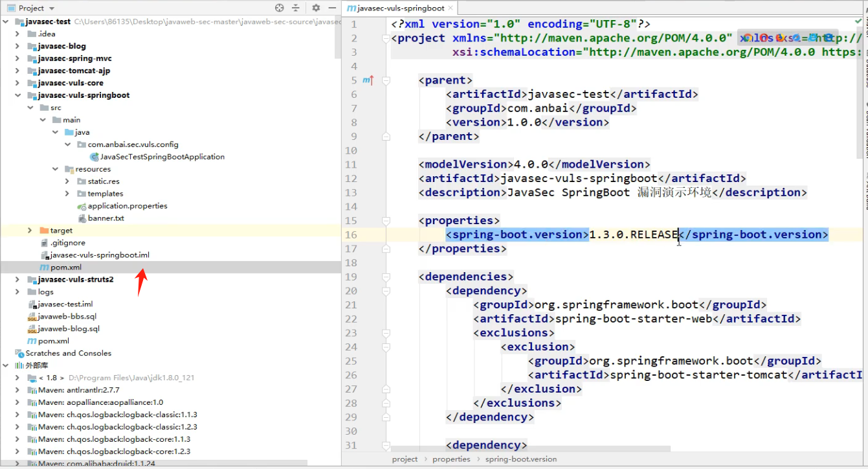Open preview in Opera browser icon
Screen dimensions: 868x469
pos(764,38)
